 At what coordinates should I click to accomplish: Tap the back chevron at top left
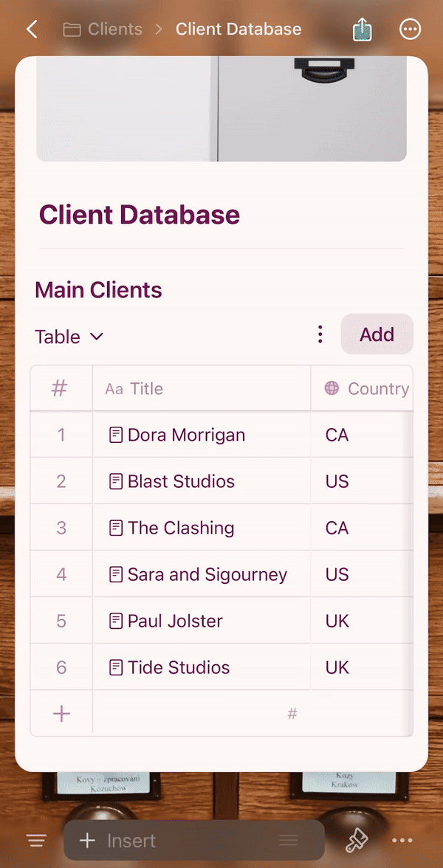(32, 29)
